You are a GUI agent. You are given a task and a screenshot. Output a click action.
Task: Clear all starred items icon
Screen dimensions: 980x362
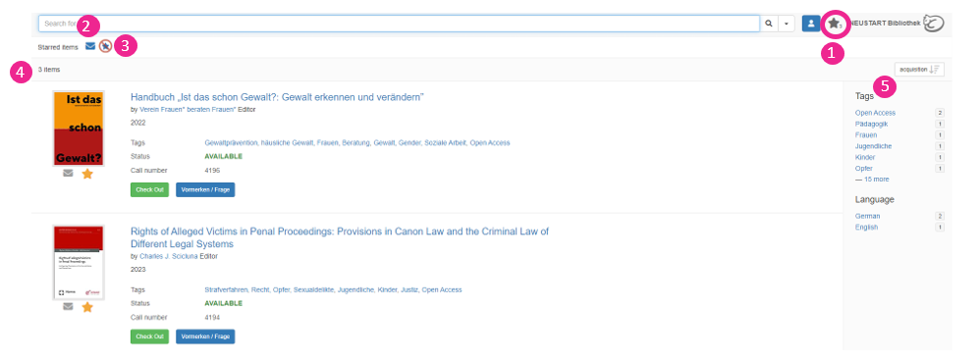coord(106,46)
